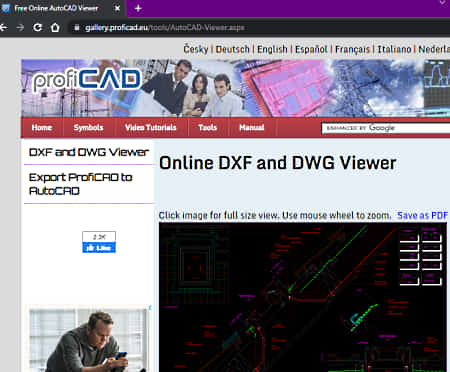Click the Google custom search field
The width and height of the screenshot is (450, 372).
point(386,128)
